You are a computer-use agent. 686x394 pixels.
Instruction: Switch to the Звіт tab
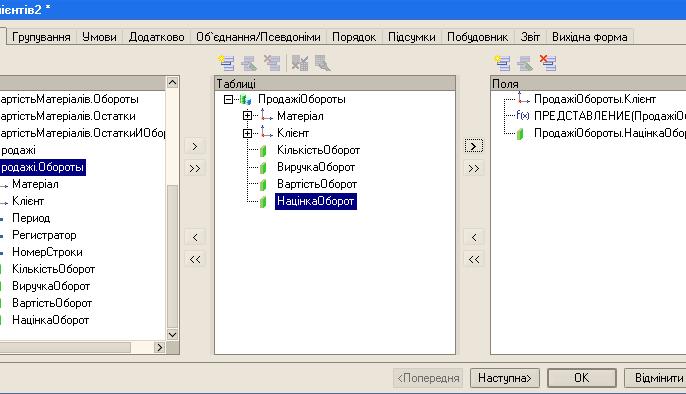(530, 37)
